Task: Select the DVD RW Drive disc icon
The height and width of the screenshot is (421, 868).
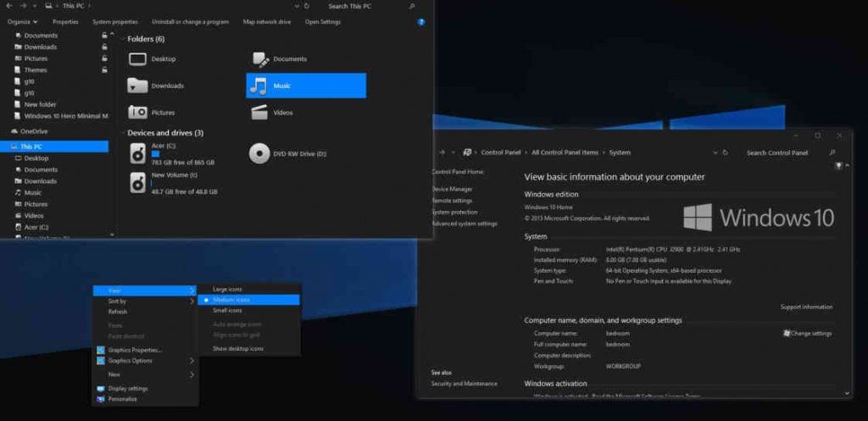Action: 259,154
